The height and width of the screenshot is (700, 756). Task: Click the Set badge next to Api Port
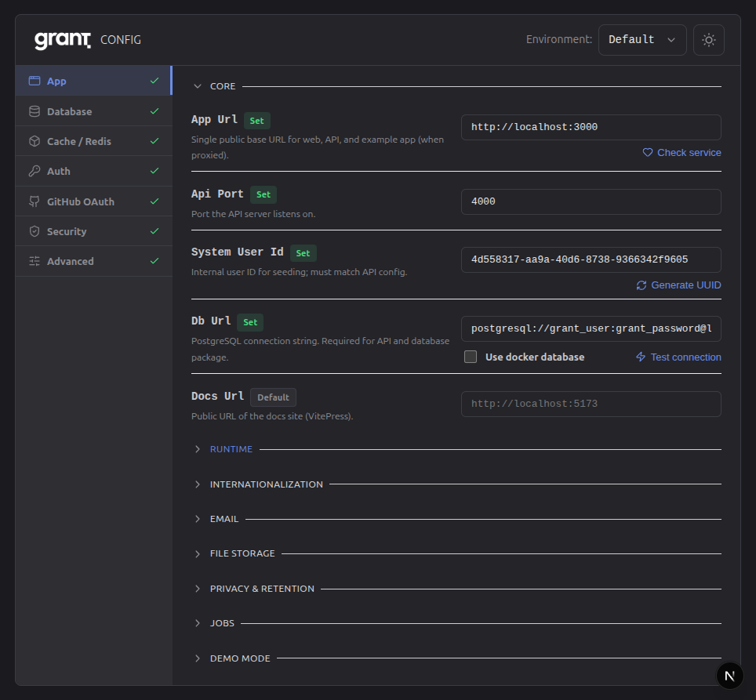coord(264,194)
